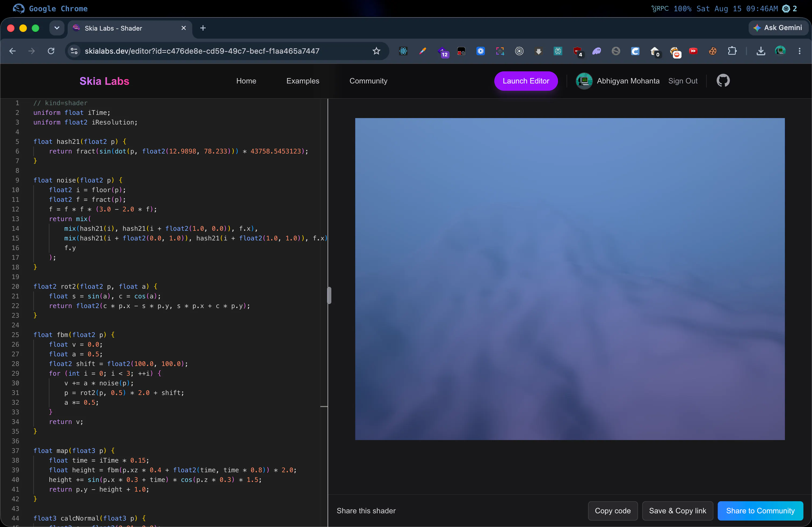
Task: Open the gray down-arrow extension icon
Action: tap(538, 51)
